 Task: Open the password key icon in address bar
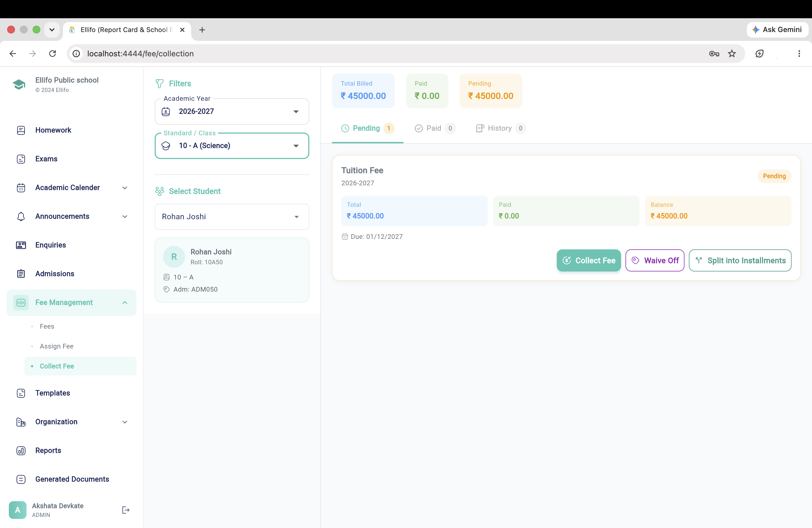[x=714, y=54]
